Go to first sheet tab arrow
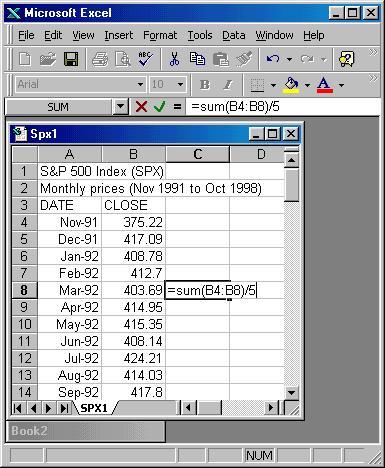Image resolution: width=385 pixels, height=468 pixels. coord(18,408)
